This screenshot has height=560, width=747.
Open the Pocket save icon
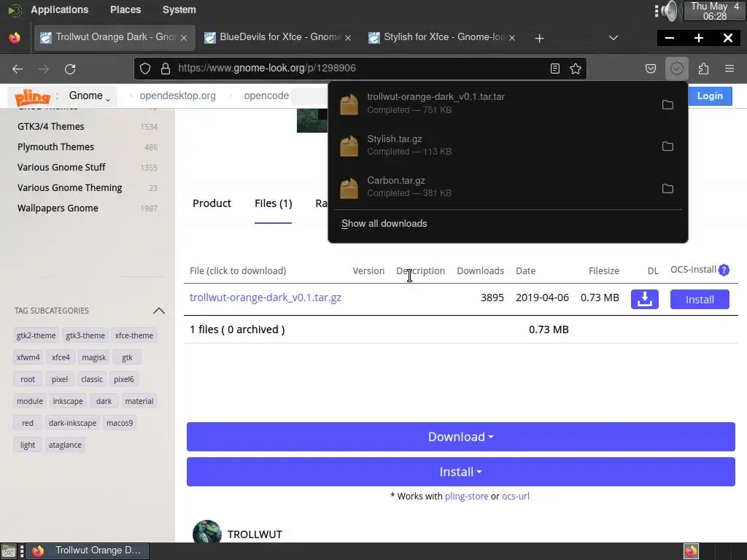(x=650, y=69)
